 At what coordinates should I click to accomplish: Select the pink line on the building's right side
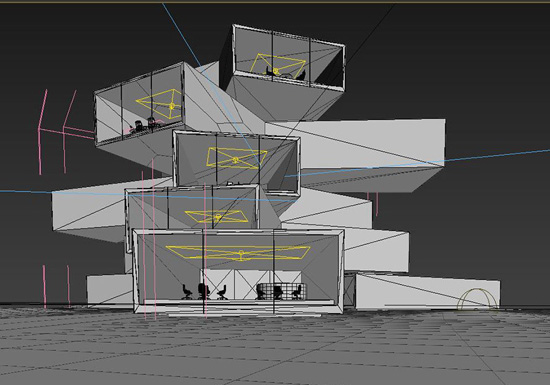(x=376, y=204)
